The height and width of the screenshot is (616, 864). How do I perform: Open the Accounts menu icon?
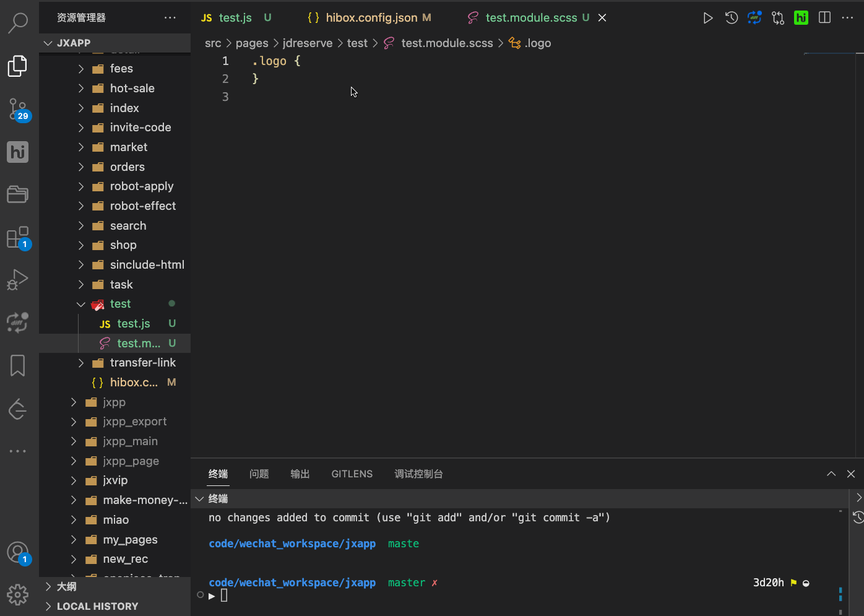(x=18, y=552)
